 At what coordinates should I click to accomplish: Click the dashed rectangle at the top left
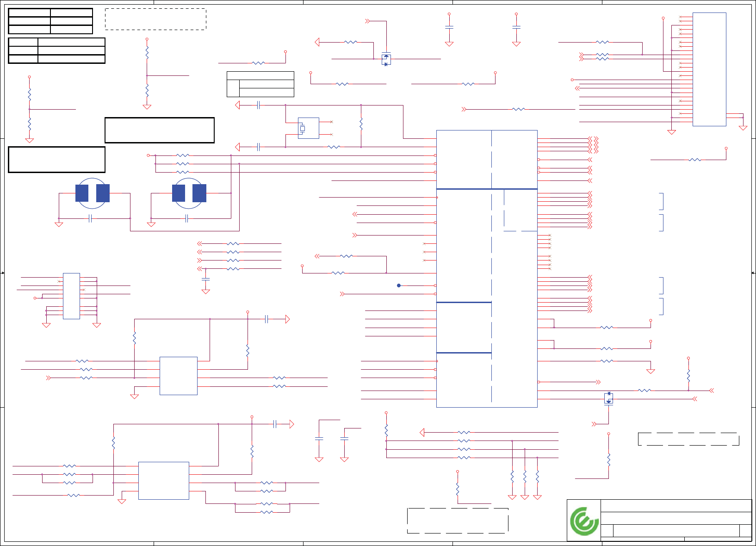click(155, 19)
